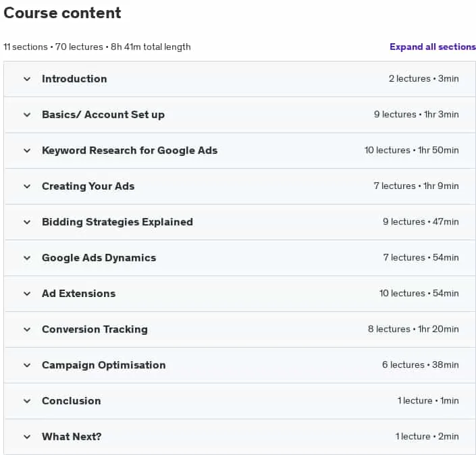Viewport: 476px width, 455px height.
Task: Expand Basics/ Account Set up chevron
Action: [27, 115]
